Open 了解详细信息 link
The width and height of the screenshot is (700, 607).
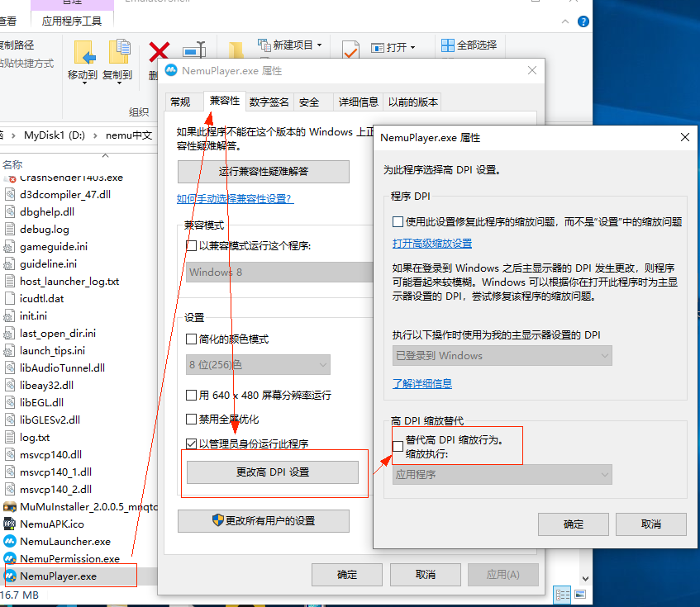click(x=422, y=383)
